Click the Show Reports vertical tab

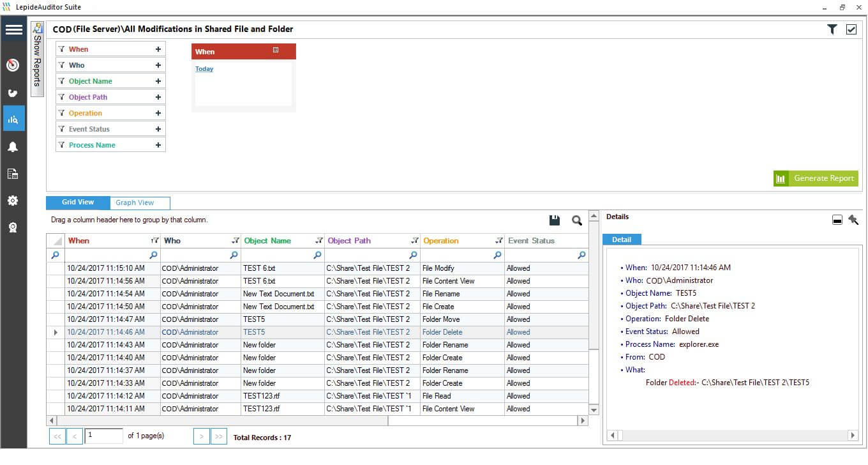pyautogui.click(x=37, y=59)
